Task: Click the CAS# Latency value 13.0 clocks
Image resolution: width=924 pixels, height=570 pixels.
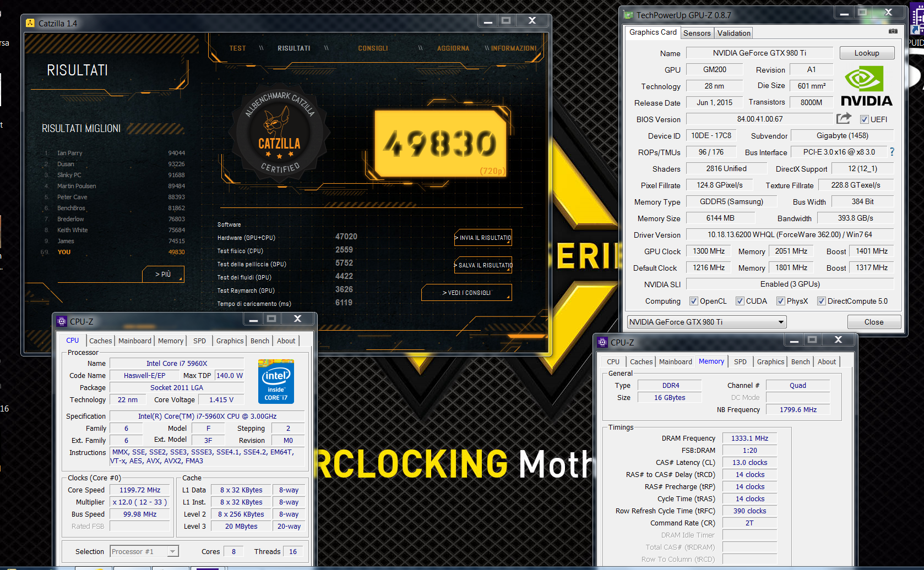Action: point(749,462)
